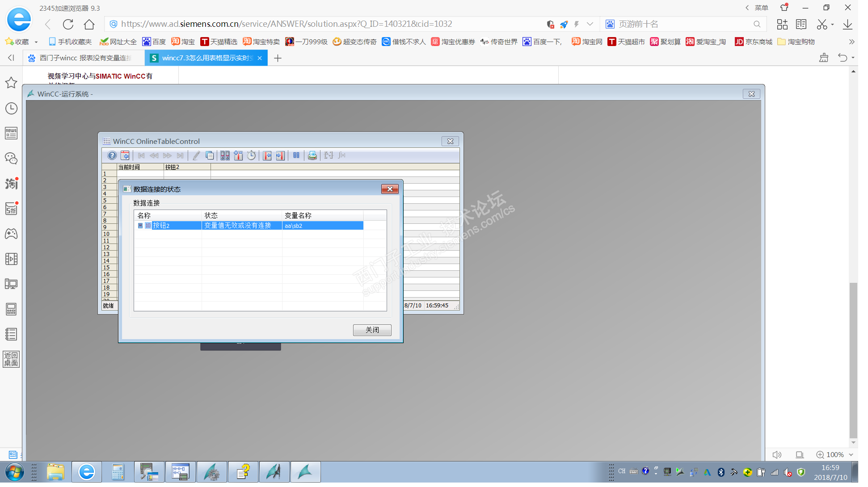This screenshot has height=487, width=868.
Task: Open the history clock sidebar icon
Action: click(11, 109)
